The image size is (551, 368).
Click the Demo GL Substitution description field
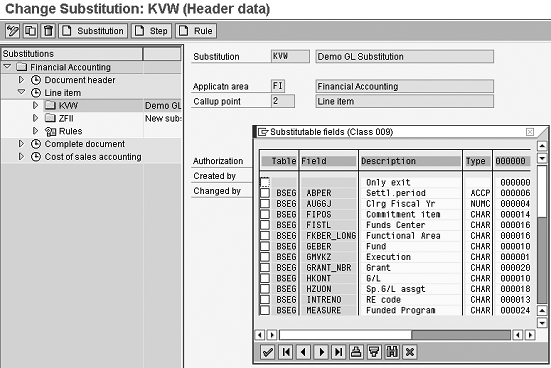(404, 57)
